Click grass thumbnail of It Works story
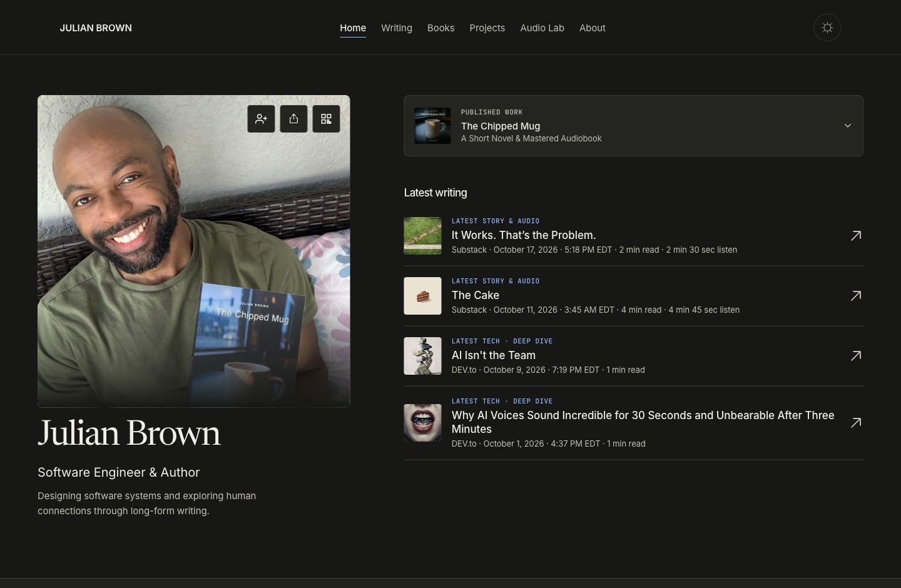Viewport: 901px width, 588px height. click(x=423, y=236)
